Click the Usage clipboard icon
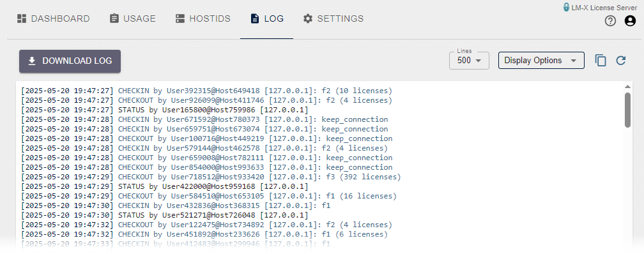 [114, 19]
